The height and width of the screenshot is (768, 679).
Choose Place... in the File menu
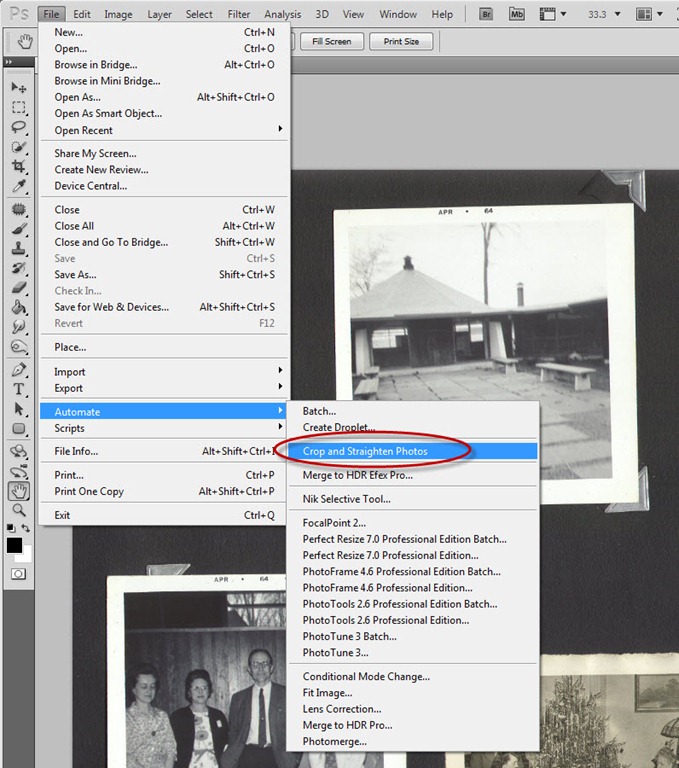[x=164, y=347]
